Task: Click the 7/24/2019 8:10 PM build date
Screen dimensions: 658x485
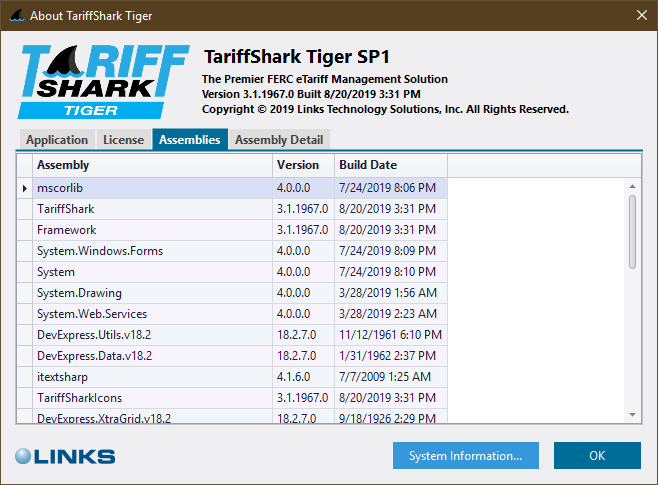Action: tap(391, 272)
